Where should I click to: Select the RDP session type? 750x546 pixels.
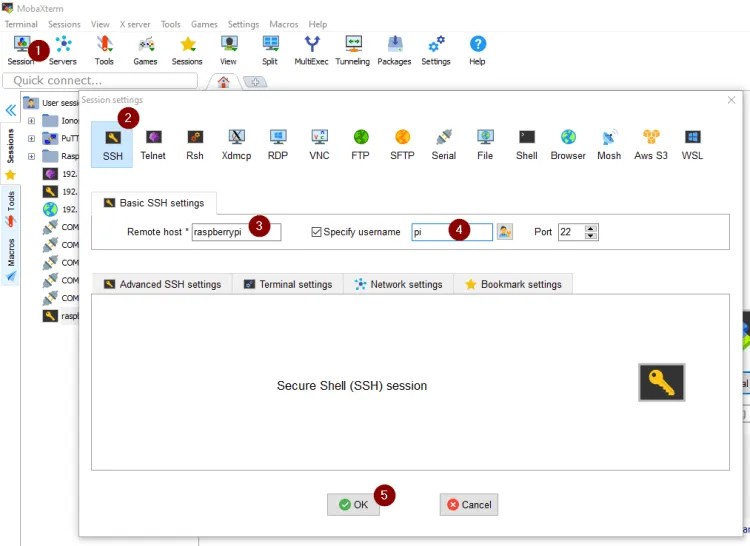pos(277,144)
